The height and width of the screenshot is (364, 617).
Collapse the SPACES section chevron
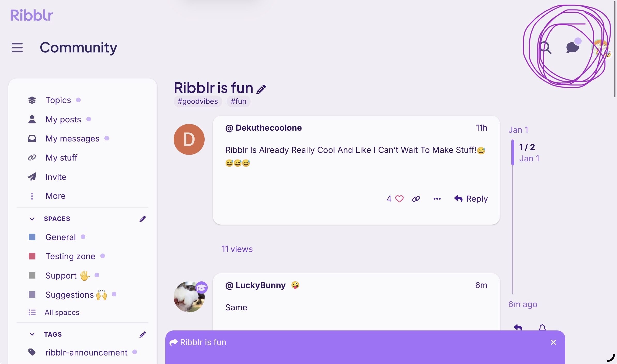32,219
